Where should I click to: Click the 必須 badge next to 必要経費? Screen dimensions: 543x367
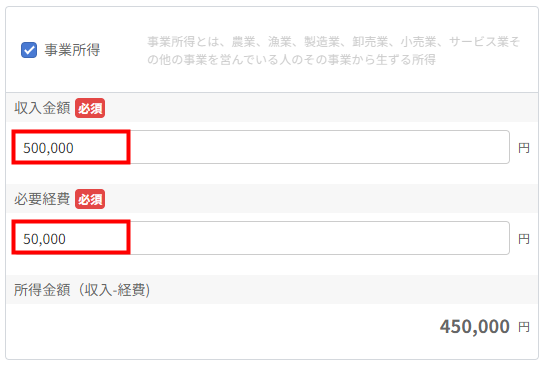point(90,199)
